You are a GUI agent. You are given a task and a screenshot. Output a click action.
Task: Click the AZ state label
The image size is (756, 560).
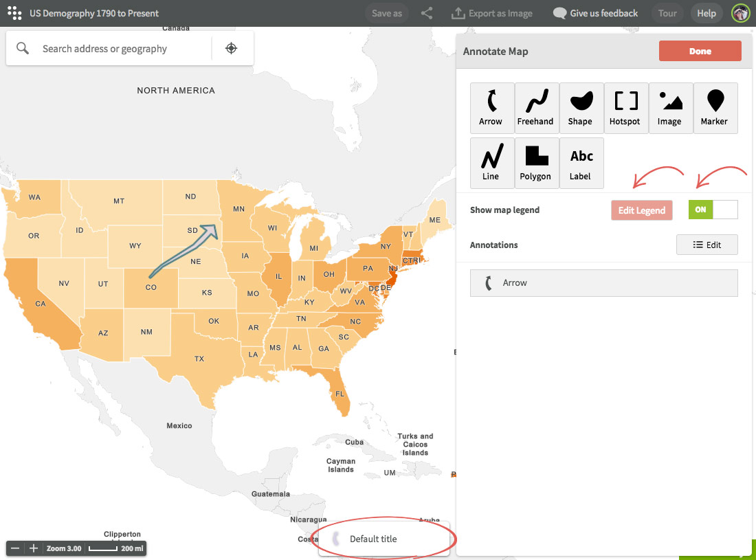(103, 333)
